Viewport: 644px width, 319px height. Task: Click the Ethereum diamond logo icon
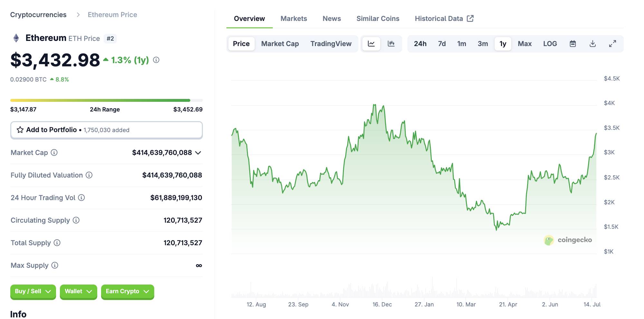point(16,38)
